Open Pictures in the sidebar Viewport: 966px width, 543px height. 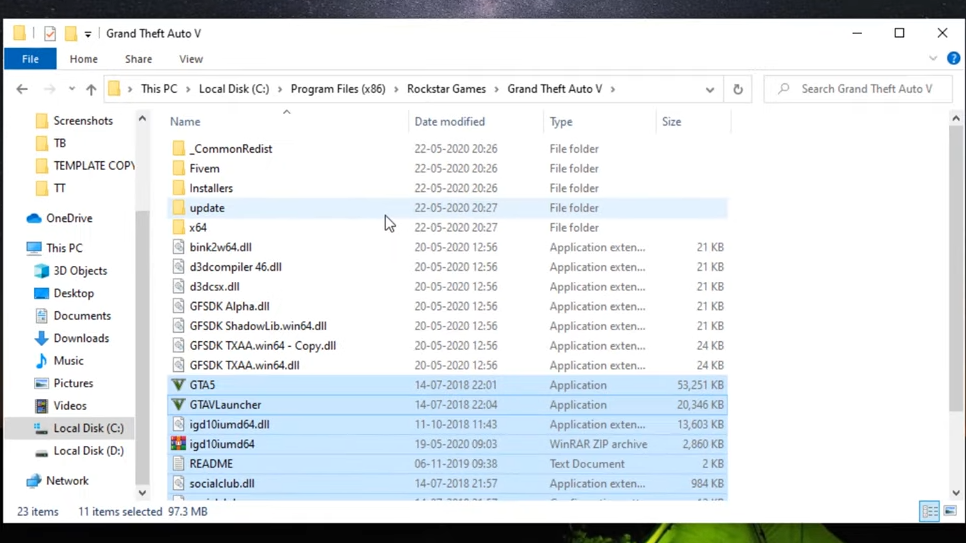pyautogui.click(x=73, y=383)
